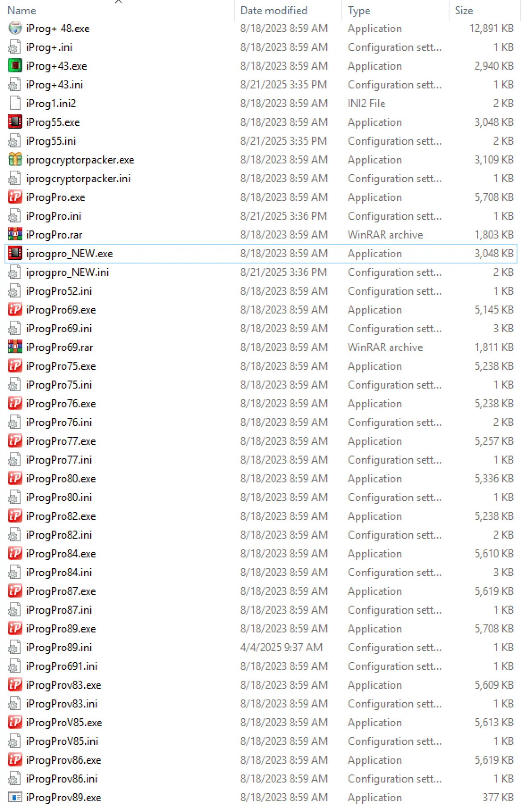Click the 2,940 KB size value

coord(494,66)
